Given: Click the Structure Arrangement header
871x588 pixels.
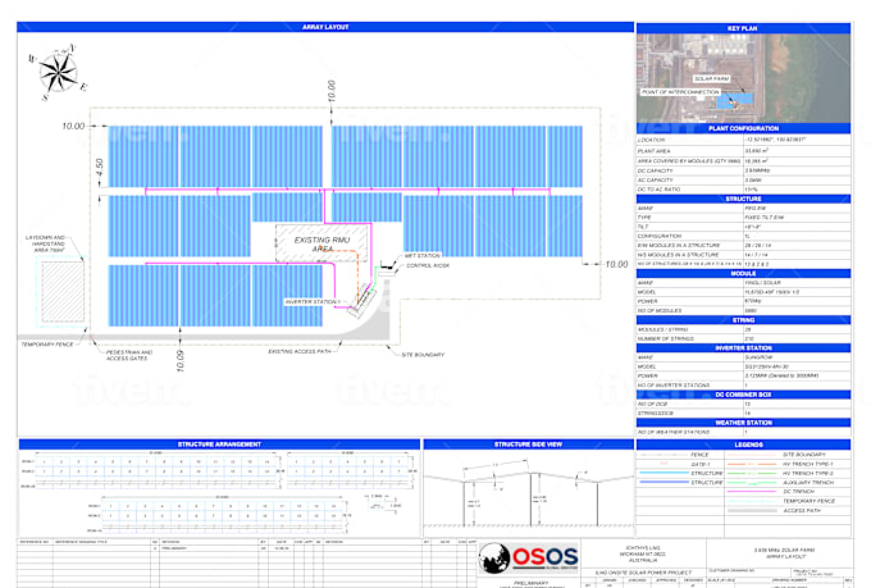Looking at the screenshot, I should [219, 444].
